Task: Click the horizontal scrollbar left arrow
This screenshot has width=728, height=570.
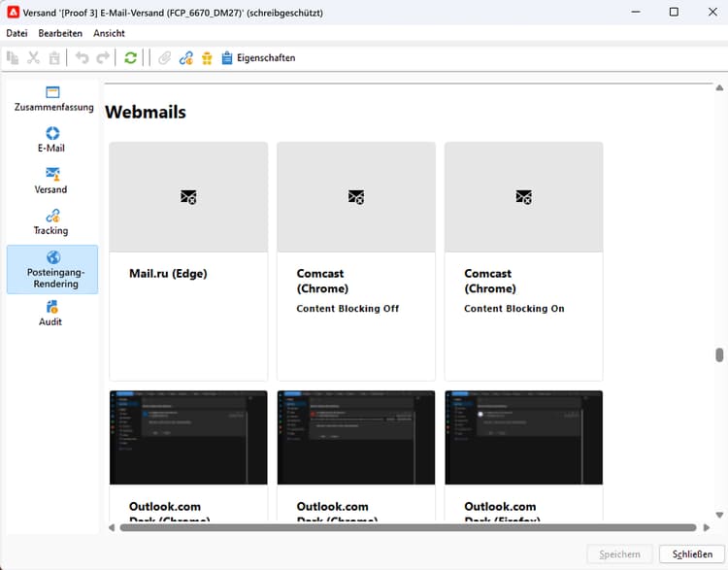Action: (112, 527)
